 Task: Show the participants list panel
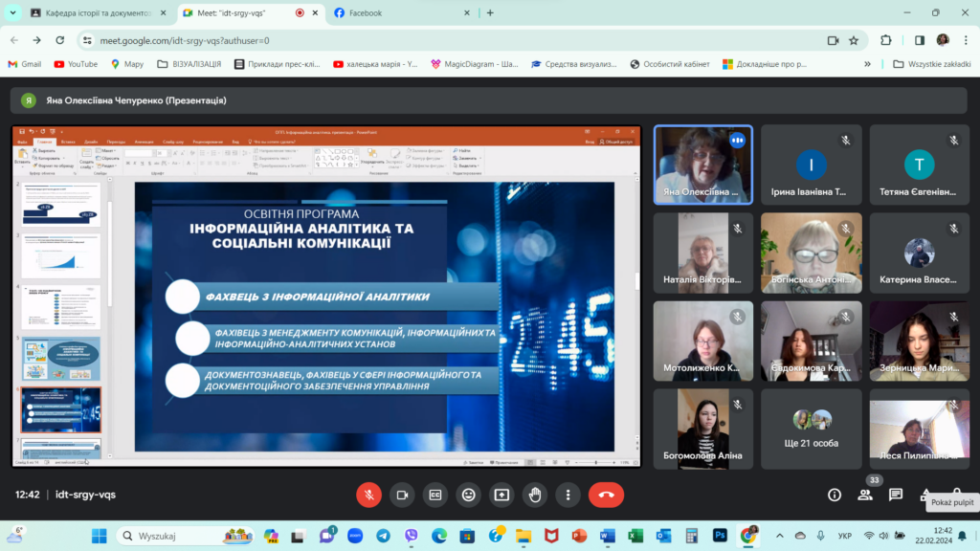pyautogui.click(x=865, y=495)
